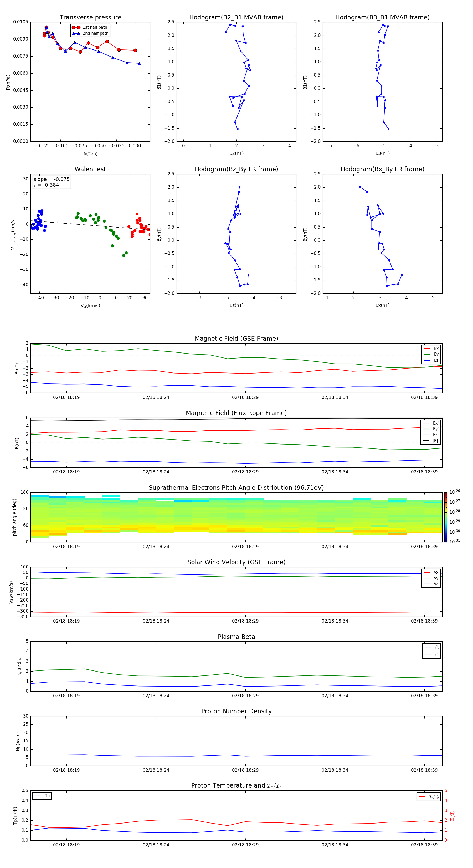This screenshot has width=473, height=868.
Task: Click the 'Np(#/cc)' y-axis label
Action: tap(18, 741)
